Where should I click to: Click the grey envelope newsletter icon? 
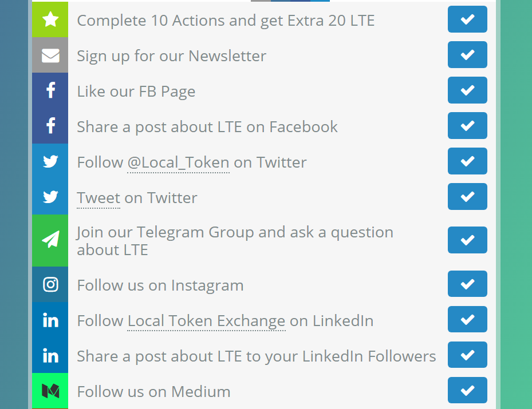point(50,55)
